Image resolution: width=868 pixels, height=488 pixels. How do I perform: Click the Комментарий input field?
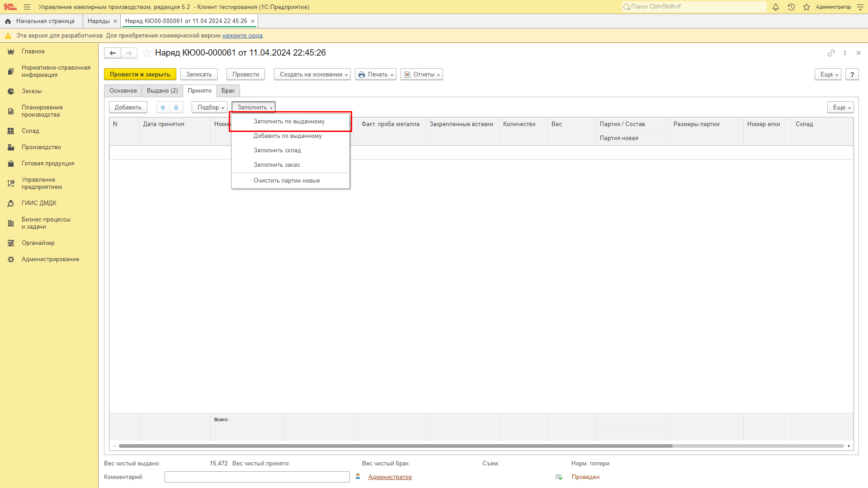click(257, 477)
